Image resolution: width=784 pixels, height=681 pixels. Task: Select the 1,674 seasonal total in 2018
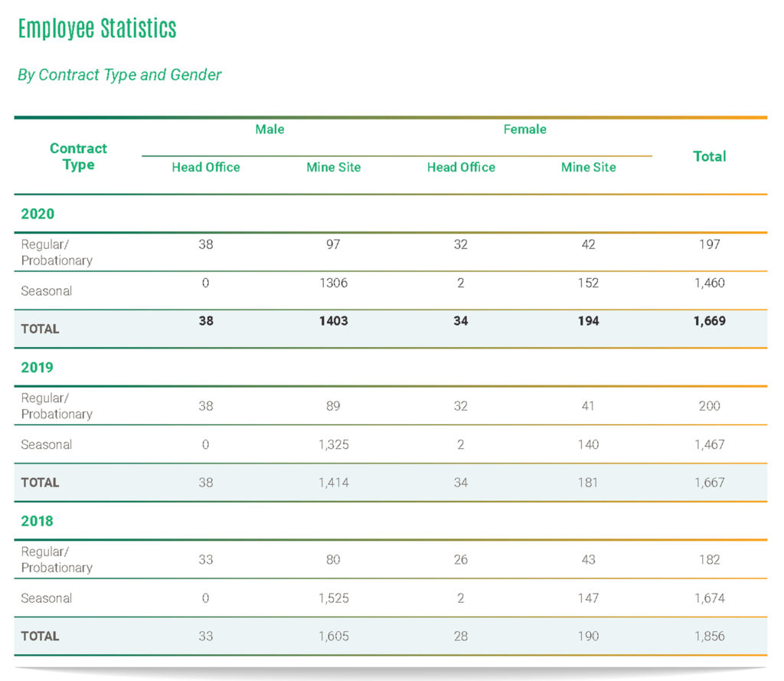coord(709,598)
